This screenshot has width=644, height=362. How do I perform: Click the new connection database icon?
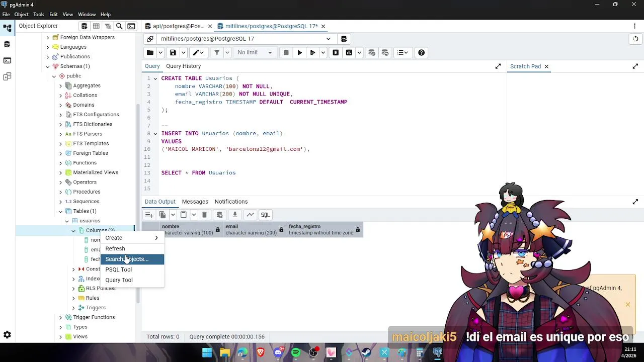coord(344,39)
